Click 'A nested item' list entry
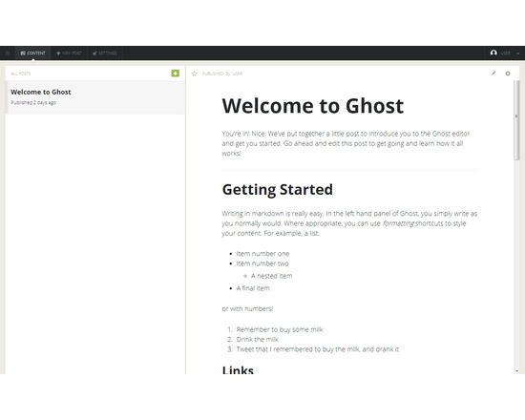This screenshot has height=420, width=525. tap(271, 276)
